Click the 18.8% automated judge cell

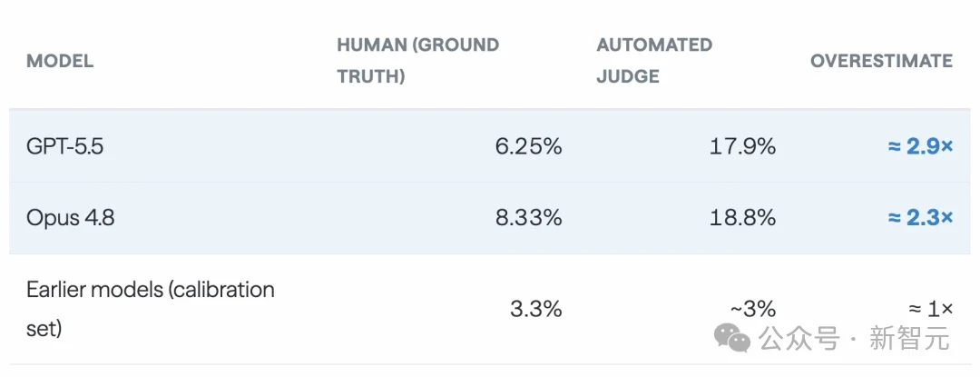(742, 218)
